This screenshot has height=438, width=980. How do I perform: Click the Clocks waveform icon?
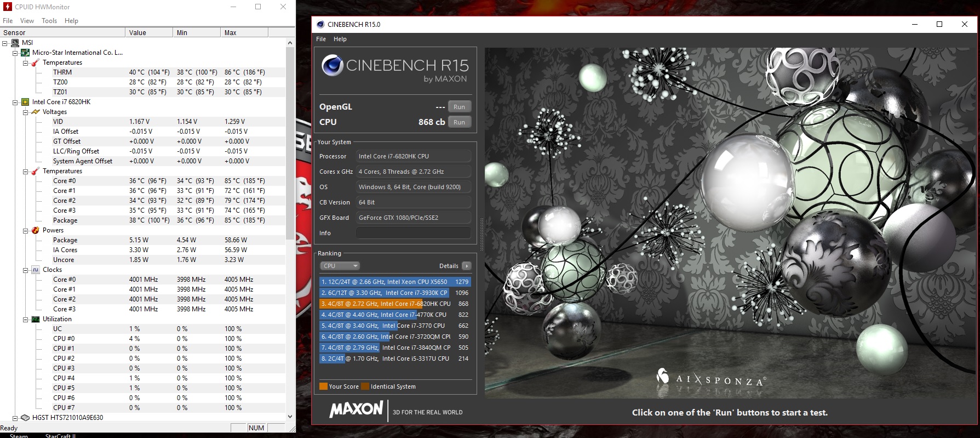(36, 270)
